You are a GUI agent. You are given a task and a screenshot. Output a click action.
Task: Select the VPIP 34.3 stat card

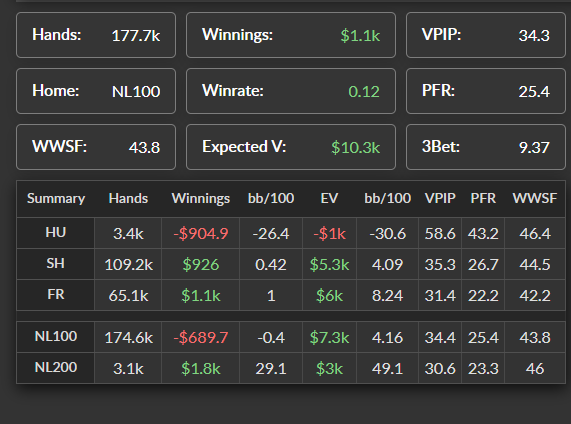[x=486, y=35]
